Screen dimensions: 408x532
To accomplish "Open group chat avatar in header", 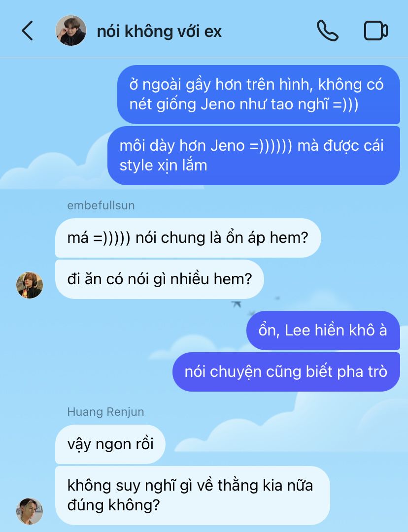I will coord(70,31).
